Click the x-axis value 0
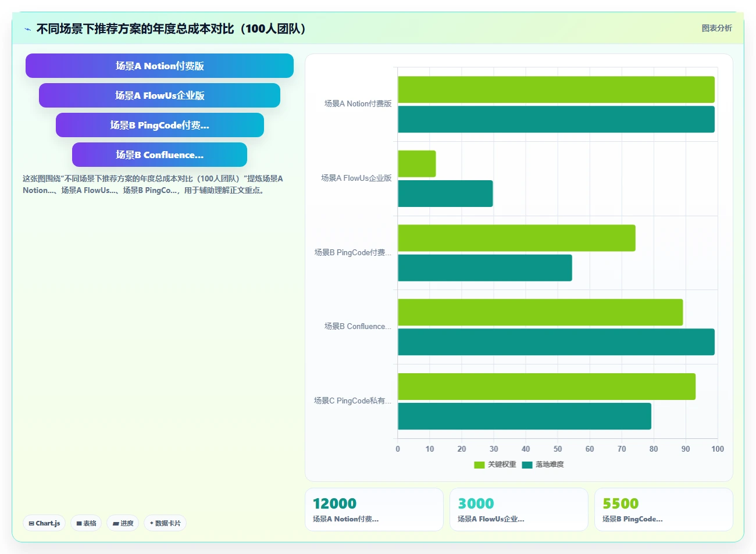756x554 pixels. pos(398,449)
